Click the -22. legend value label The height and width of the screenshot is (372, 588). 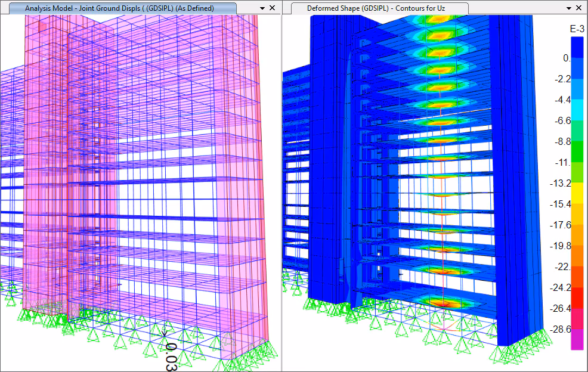tap(561, 266)
